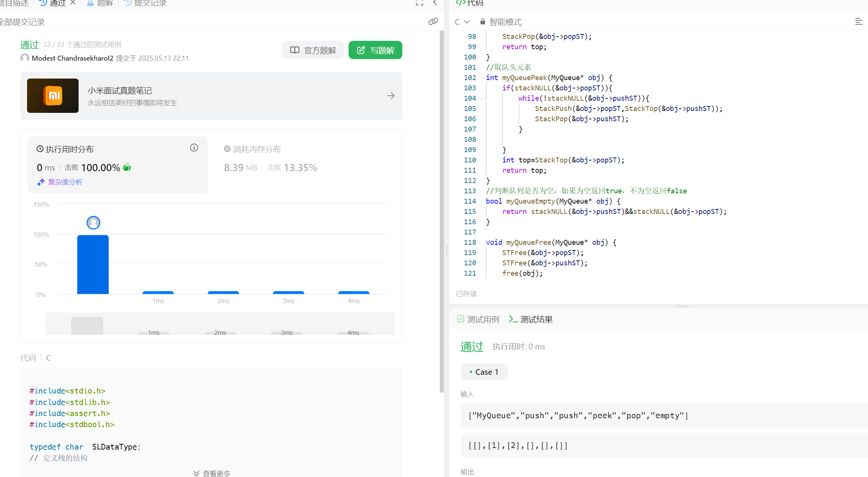868x477 pixels.
Task: Collapse code fold arrow at line 104
Action: [x=482, y=98]
